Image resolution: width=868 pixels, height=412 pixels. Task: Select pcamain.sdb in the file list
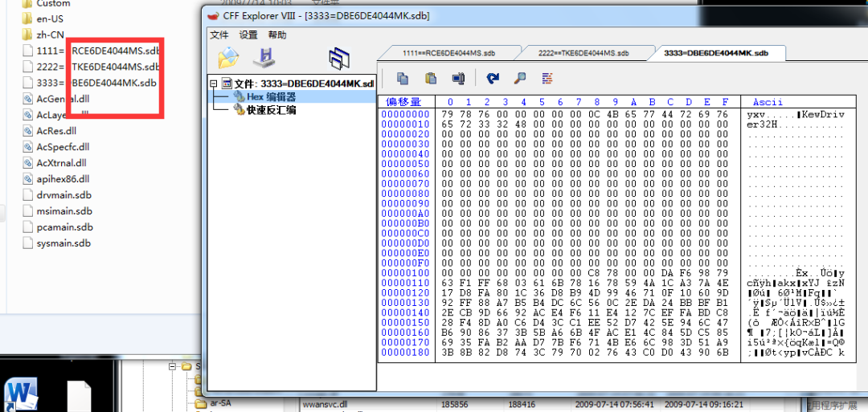[x=64, y=227]
